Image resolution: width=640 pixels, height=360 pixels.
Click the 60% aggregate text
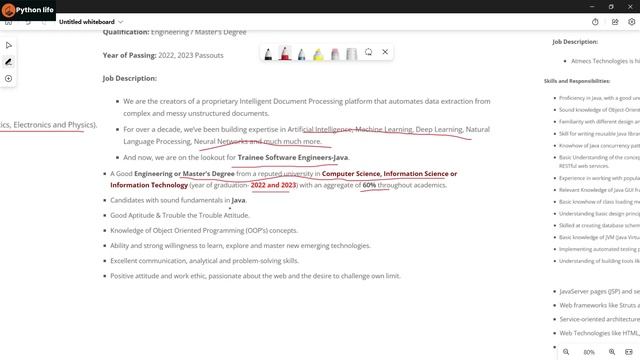pos(369,185)
